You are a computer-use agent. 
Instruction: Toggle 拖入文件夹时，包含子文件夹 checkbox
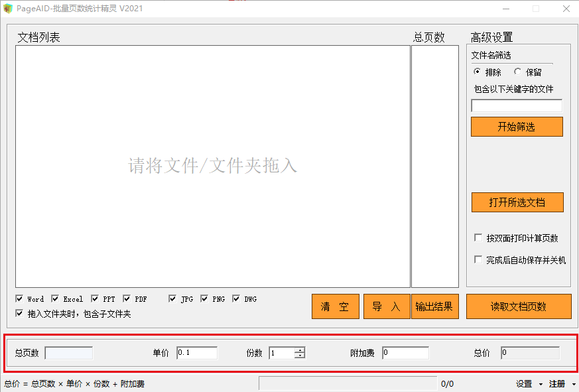pos(20,314)
